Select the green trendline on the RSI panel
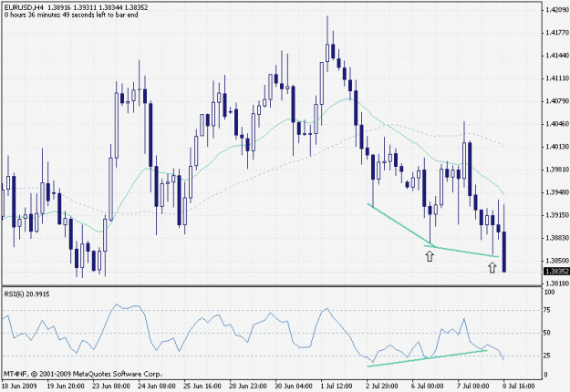Screen dimensions: 570x392 point(427,358)
